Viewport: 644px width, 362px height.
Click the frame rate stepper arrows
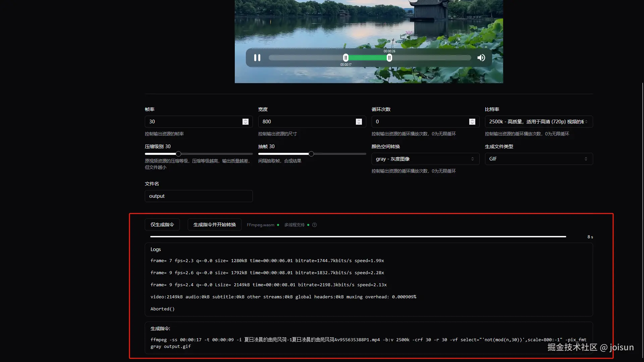pos(246,122)
